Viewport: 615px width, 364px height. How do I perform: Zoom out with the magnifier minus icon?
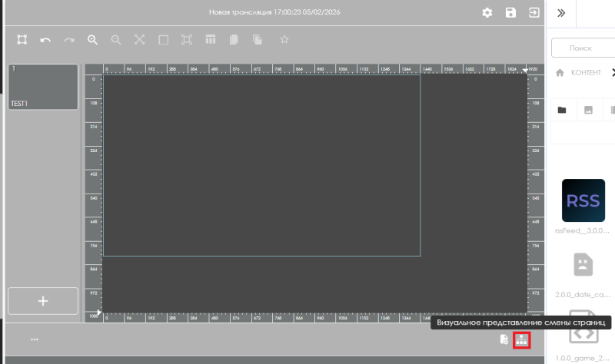(116, 39)
